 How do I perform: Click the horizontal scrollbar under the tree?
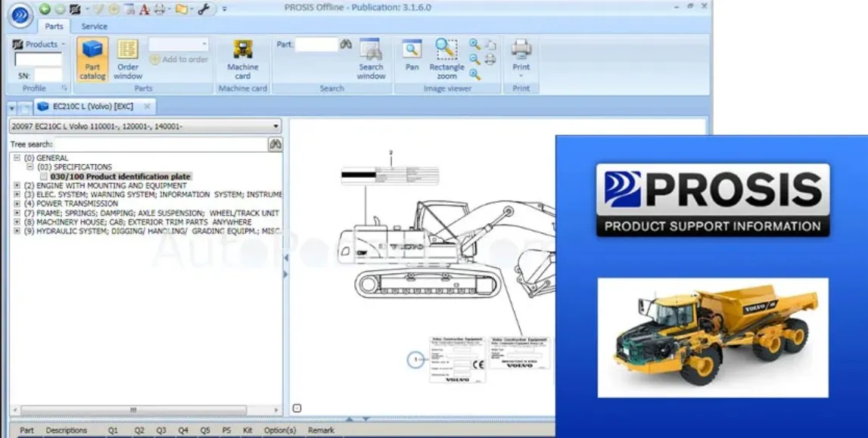coord(133,410)
